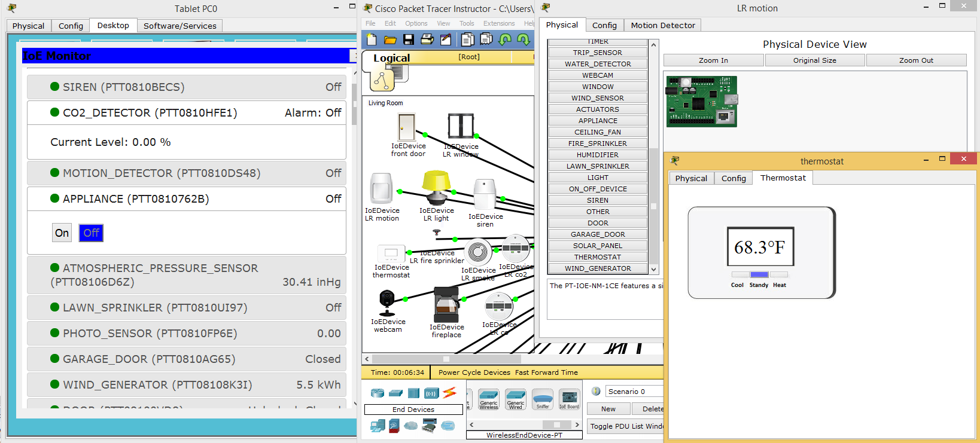Select the fireplace device in workspace
Screen dimensions: 980x443
point(446,305)
